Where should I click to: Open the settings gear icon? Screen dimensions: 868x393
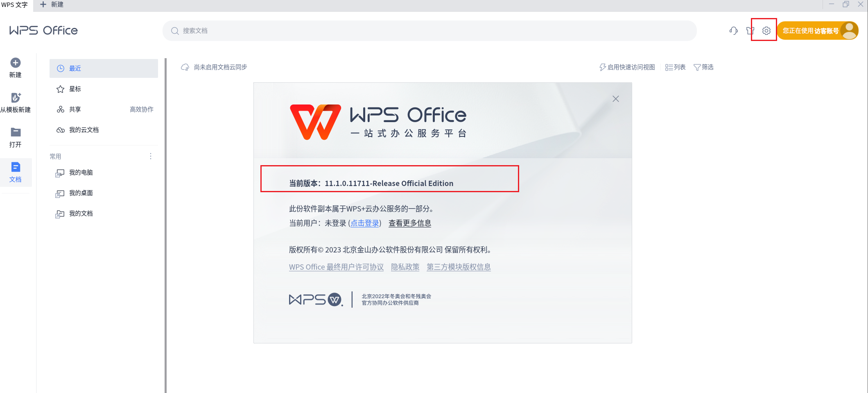click(x=766, y=31)
